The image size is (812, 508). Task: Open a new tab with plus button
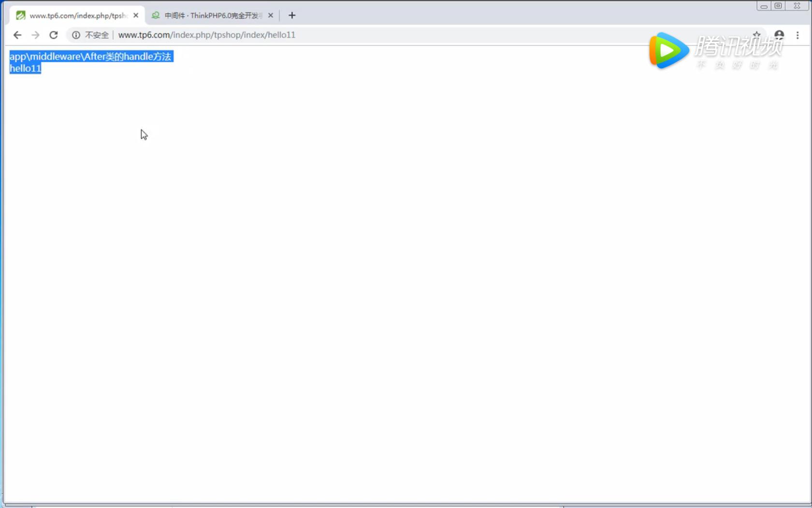coord(292,15)
